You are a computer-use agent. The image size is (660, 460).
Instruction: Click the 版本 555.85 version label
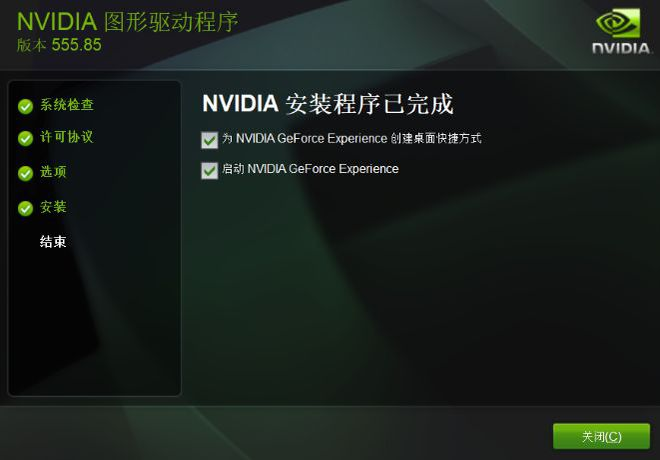[59, 45]
